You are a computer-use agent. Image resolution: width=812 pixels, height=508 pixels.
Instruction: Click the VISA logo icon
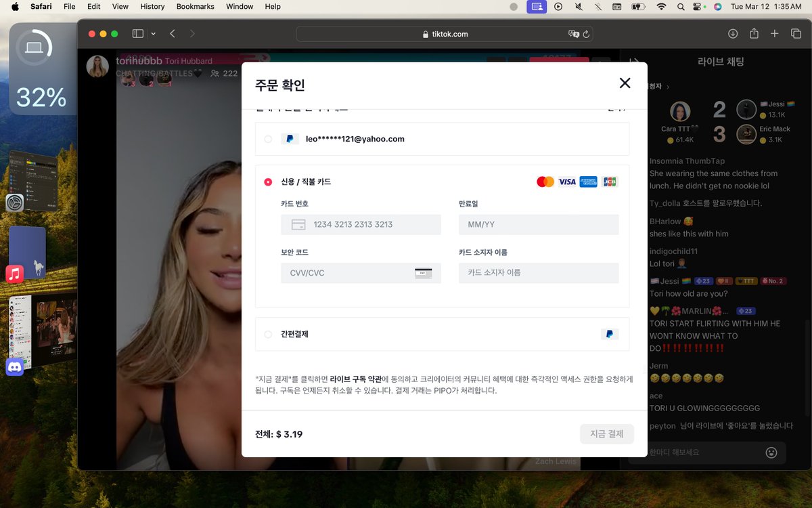tap(567, 182)
